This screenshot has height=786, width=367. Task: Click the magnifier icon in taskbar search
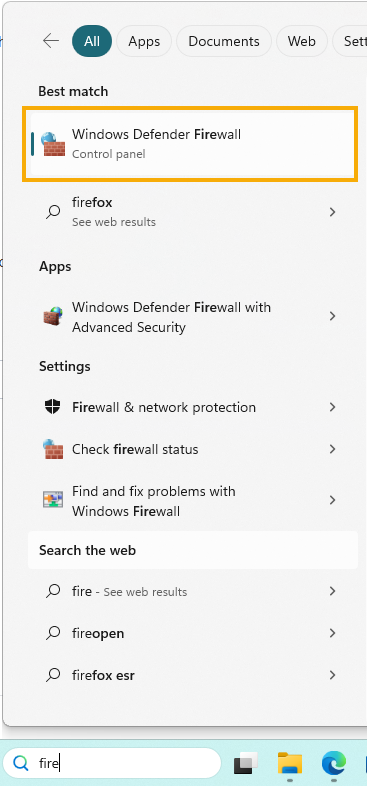(x=21, y=763)
